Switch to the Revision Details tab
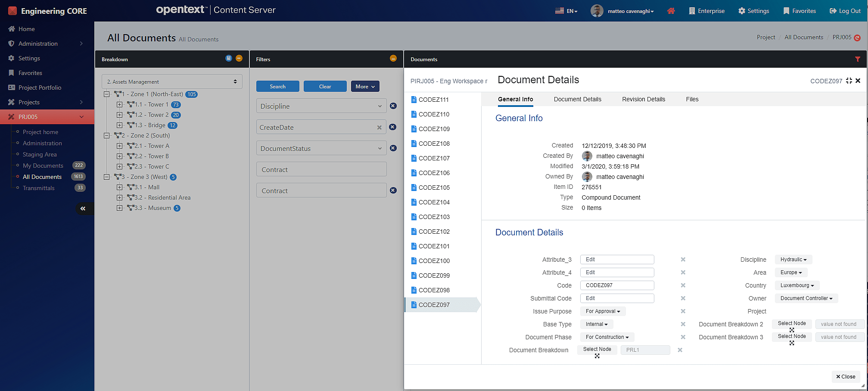Image resolution: width=868 pixels, height=391 pixels. pyautogui.click(x=643, y=99)
